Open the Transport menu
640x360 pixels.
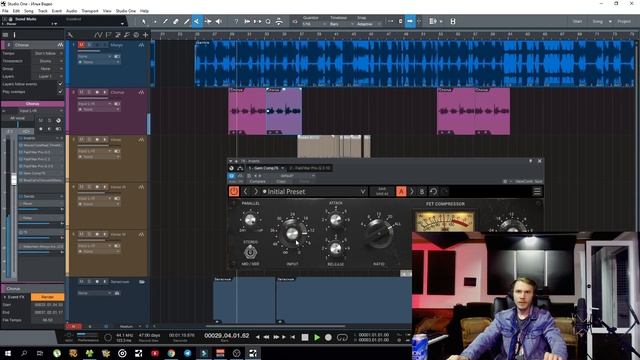(x=90, y=11)
